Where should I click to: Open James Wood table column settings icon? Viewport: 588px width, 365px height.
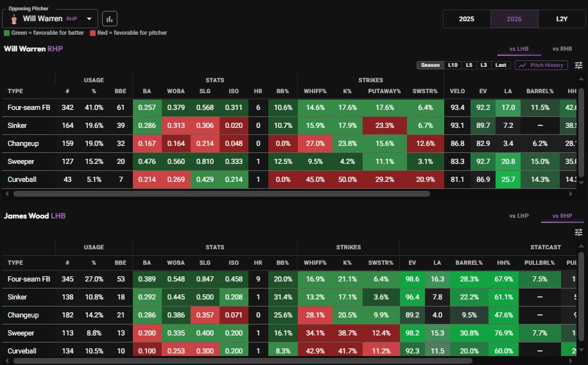click(578, 233)
